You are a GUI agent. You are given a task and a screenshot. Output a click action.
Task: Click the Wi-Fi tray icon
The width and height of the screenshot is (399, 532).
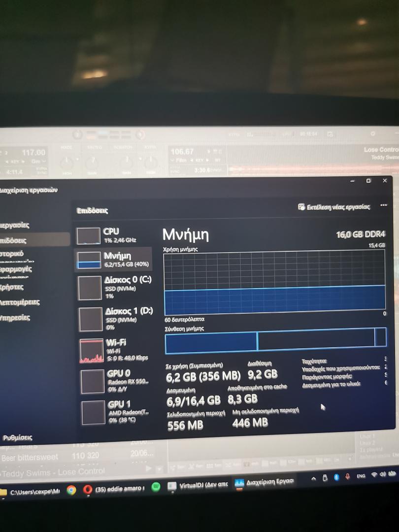click(374, 475)
